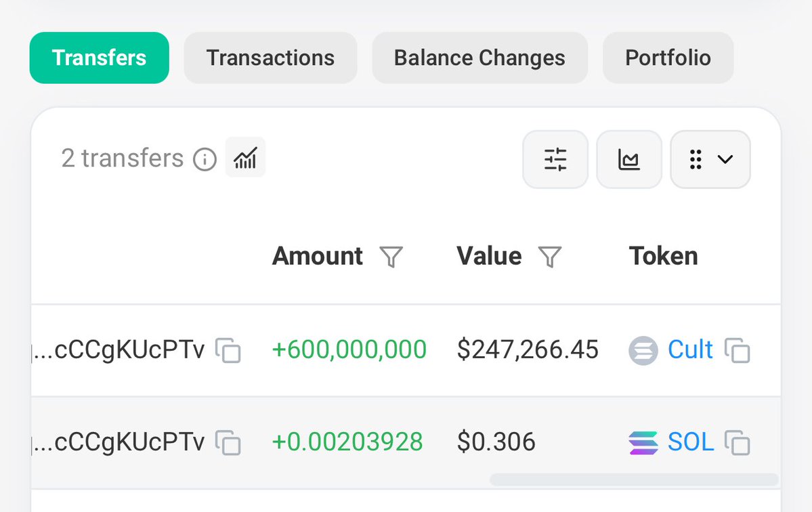Switch to the Portfolio tab

[668, 58]
